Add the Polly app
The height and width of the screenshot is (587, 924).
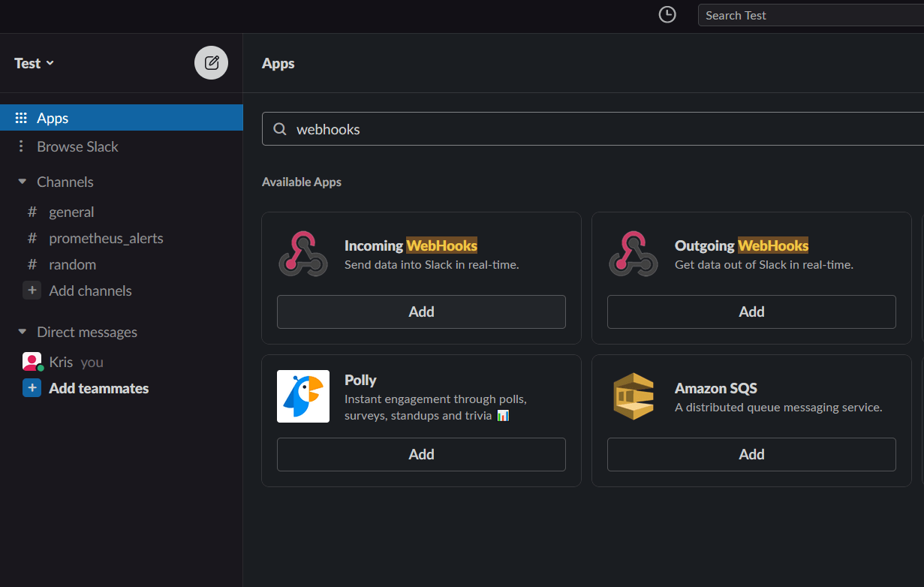[421, 454]
